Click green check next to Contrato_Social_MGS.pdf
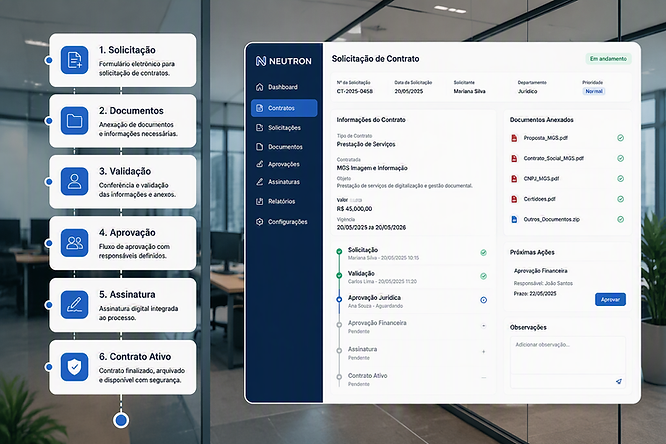Screen dimensions: 666x444 621,158
